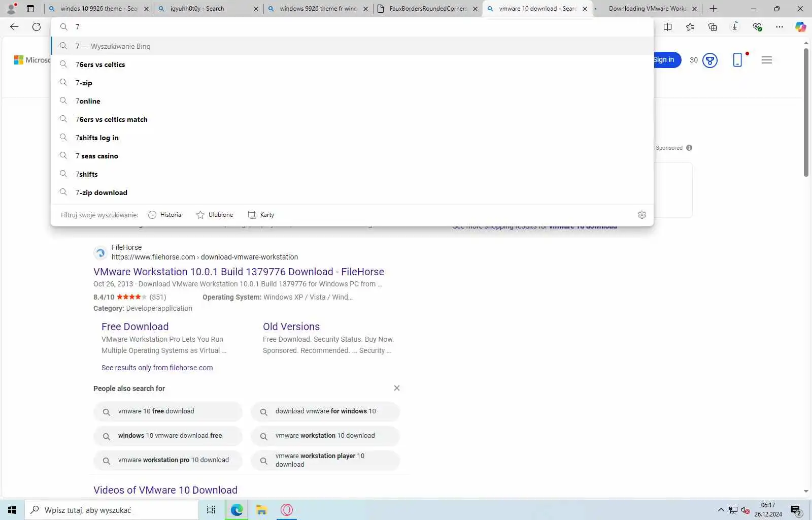Open a new browser tab

[x=713, y=9]
